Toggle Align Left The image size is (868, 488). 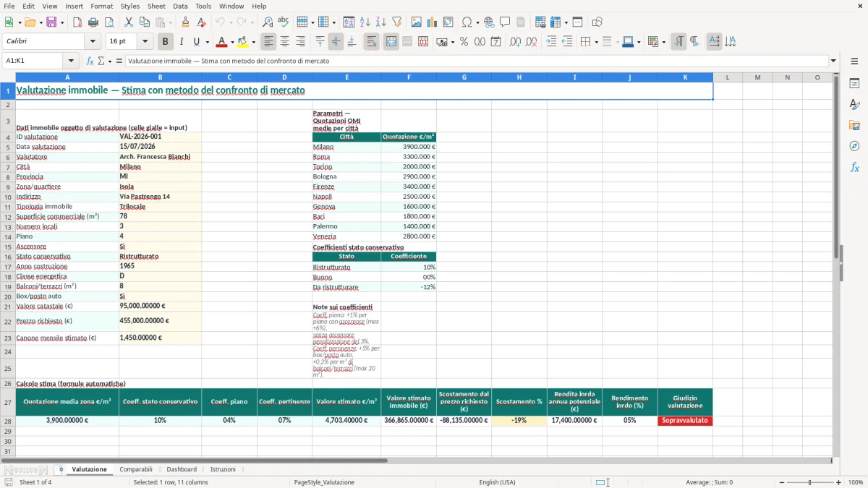coord(268,42)
